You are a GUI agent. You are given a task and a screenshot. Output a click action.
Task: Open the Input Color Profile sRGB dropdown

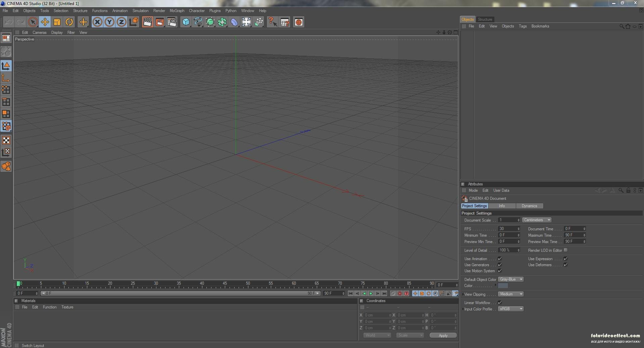(x=510, y=309)
